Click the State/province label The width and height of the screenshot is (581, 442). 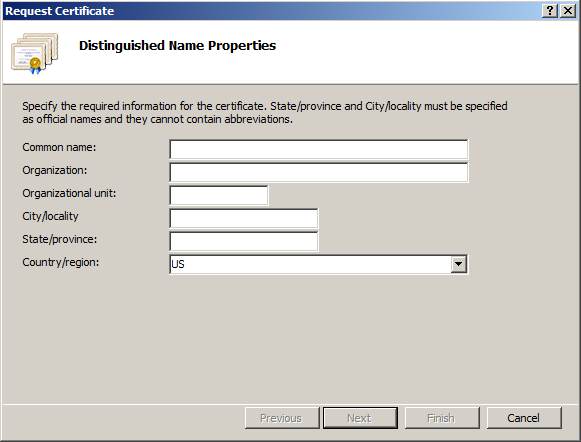tap(60, 239)
